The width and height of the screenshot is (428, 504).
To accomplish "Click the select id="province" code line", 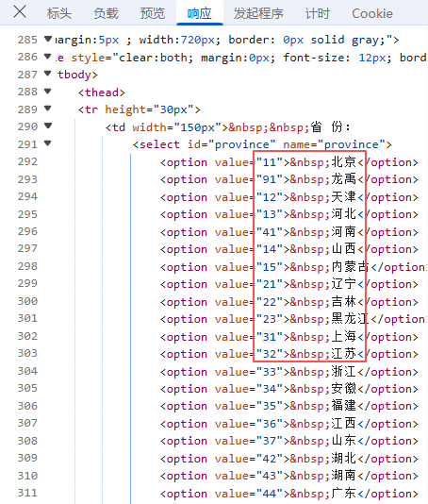I will (x=262, y=144).
